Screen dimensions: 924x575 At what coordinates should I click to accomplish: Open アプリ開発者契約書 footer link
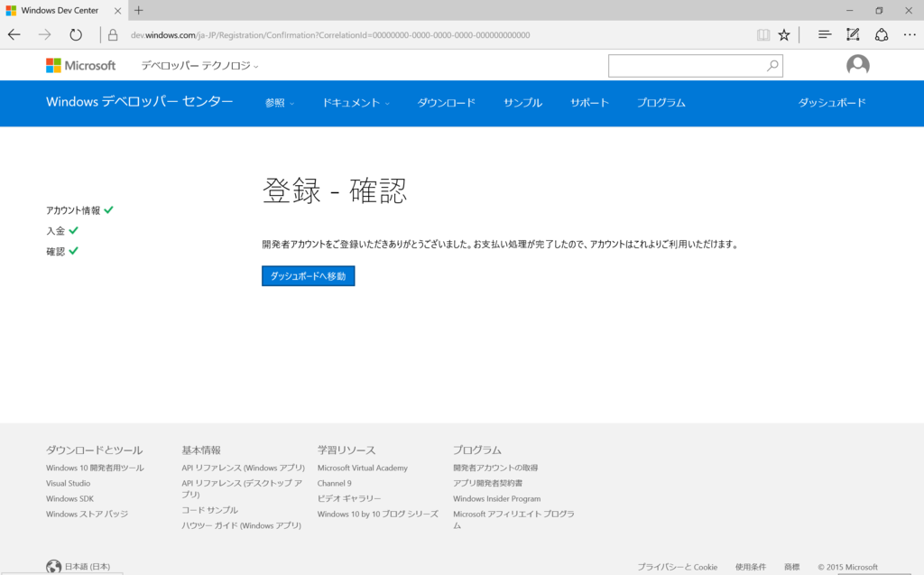pyautogui.click(x=488, y=483)
